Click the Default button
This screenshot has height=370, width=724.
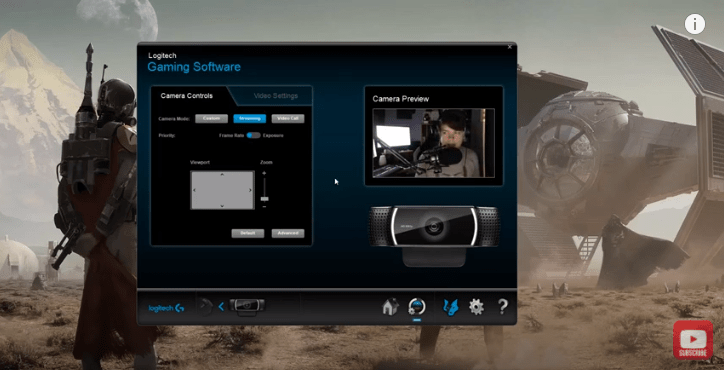pyautogui.click(x=247, y=233)
